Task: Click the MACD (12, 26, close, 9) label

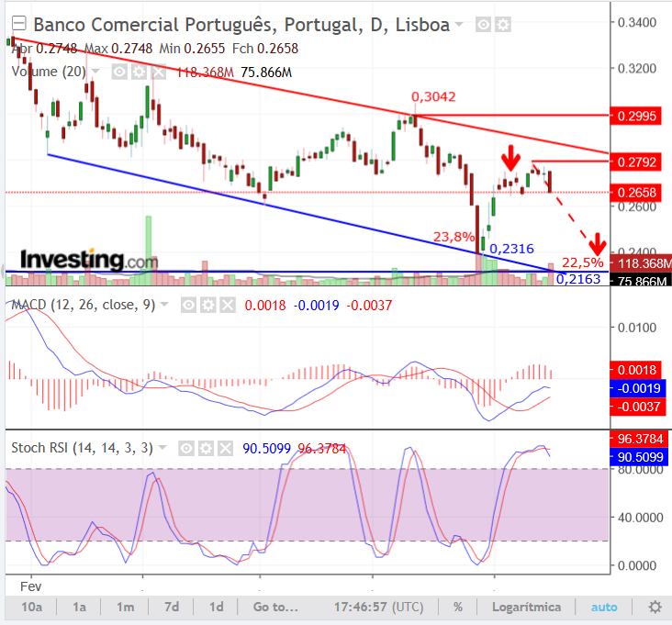Action: pos(83,305)
